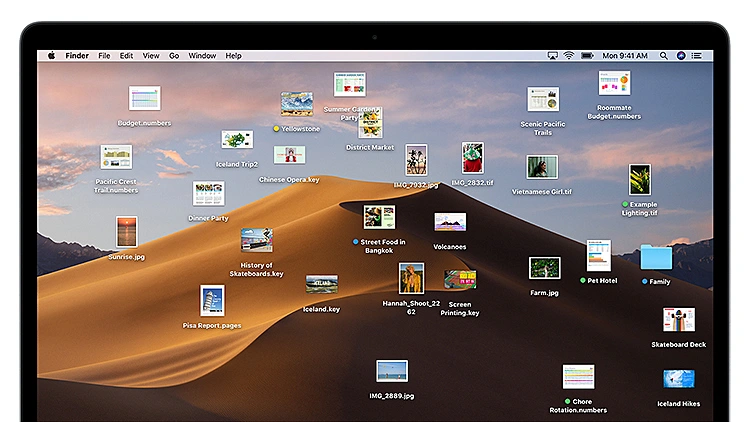Select the Budget.numbers file icon
This screenshot has width=750, height=422.
point(144,98)
